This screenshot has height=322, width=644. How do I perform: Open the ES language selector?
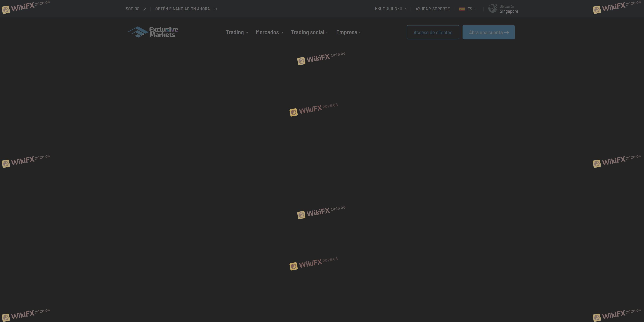click(472, 9)
